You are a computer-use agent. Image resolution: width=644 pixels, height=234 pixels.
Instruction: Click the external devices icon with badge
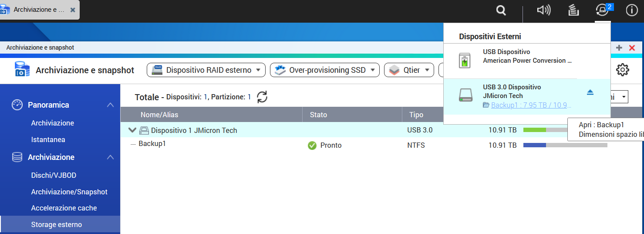pyautogui.click(x=603, y=10)
